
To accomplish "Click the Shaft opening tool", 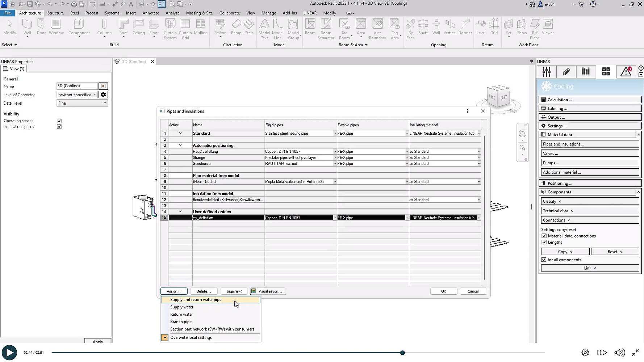I will [x=423, y=27].
